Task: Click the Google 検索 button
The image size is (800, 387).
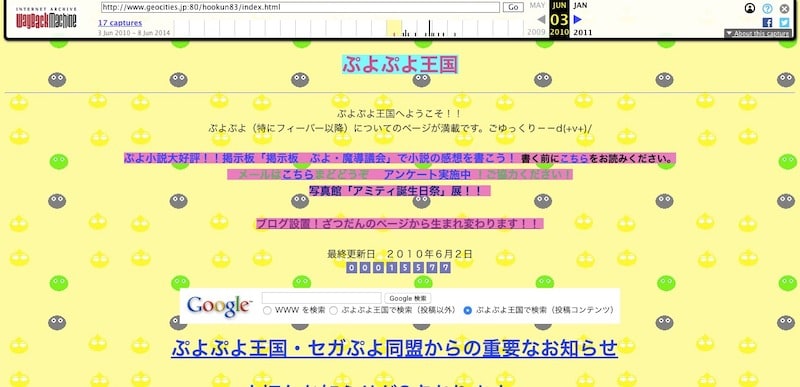Action: pos(408,298)
